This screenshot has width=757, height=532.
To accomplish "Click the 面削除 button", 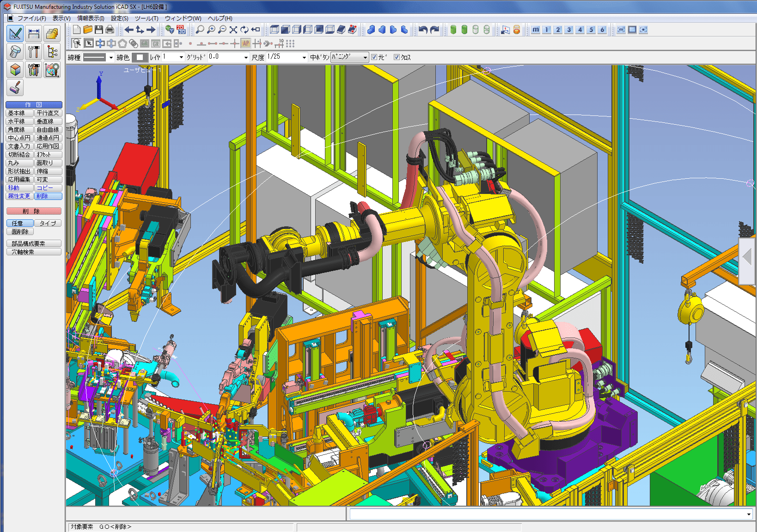I will tap(20, 231).
